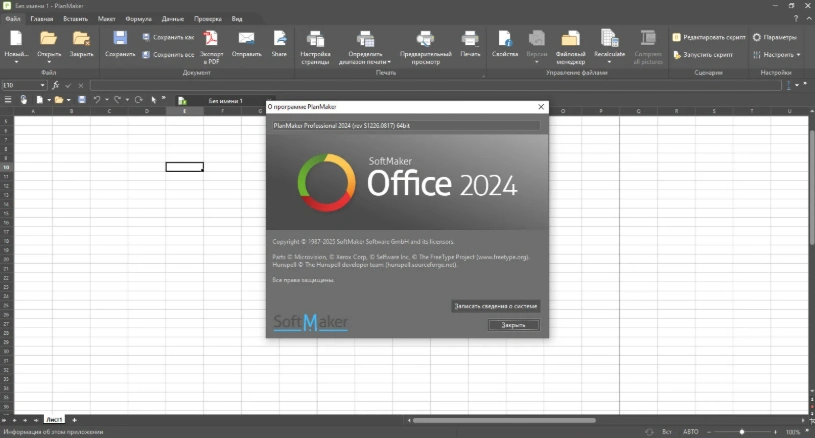
Task: Toggle the AUTO calculation mode indicator
Action: [x=691, y=432]
